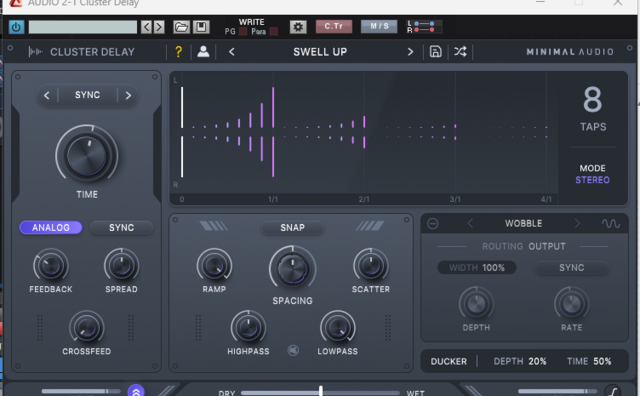Viewport: 640px width, 396px height.
Task: Click the Minimal Audio brand label
Action: click(x=570, y=52)
